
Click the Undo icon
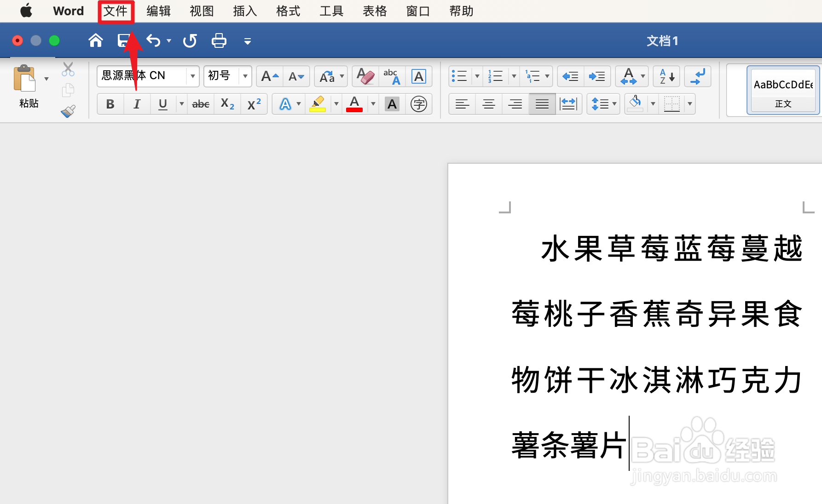pos(153,40)
